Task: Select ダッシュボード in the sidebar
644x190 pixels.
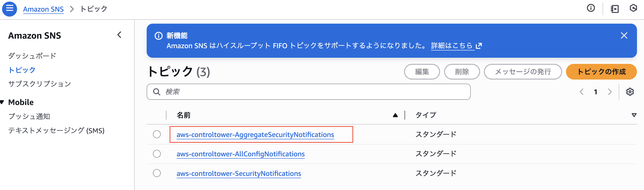Action: point(32,56)
